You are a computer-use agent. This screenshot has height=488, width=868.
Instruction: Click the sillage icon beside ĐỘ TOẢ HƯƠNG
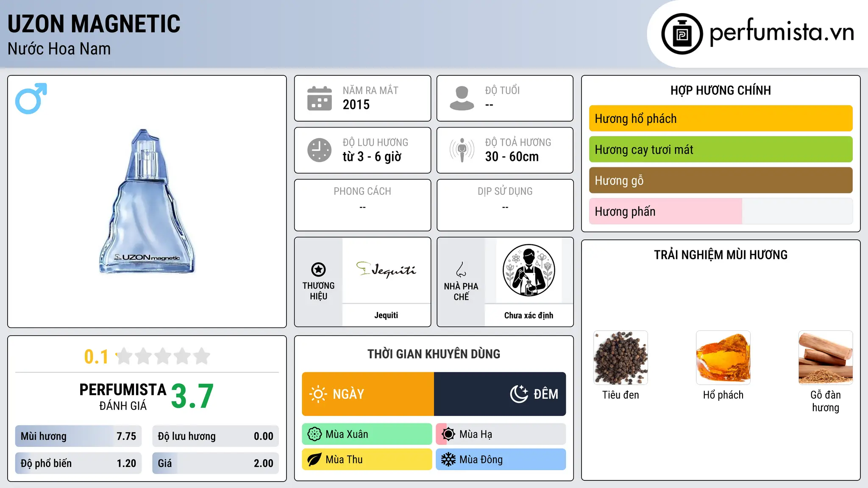pos(462,150)
